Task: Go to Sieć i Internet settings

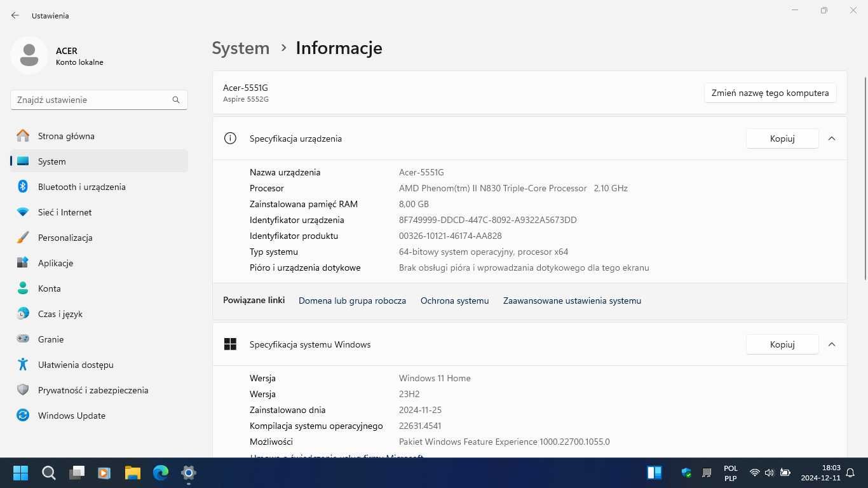Action: tap(99, 212)
